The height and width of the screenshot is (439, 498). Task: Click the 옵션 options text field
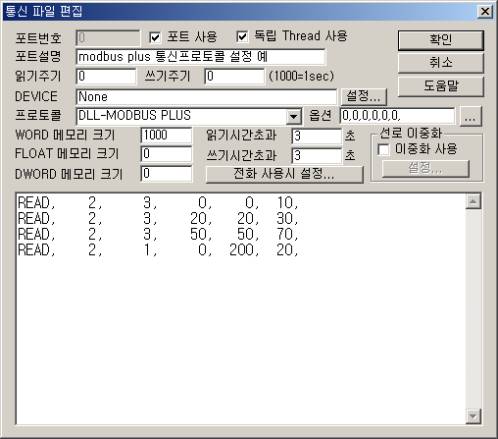tap(397, 116)
